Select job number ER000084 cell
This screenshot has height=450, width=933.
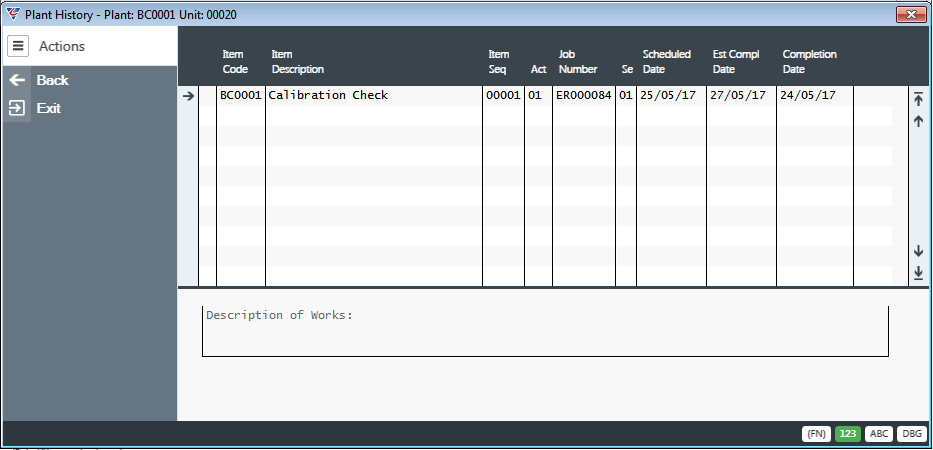584,95
